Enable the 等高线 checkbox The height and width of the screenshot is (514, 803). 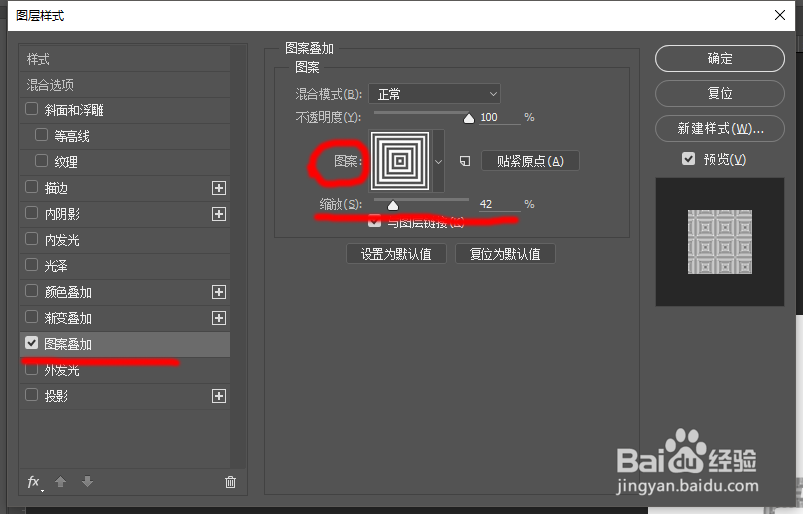pos(41,135)
